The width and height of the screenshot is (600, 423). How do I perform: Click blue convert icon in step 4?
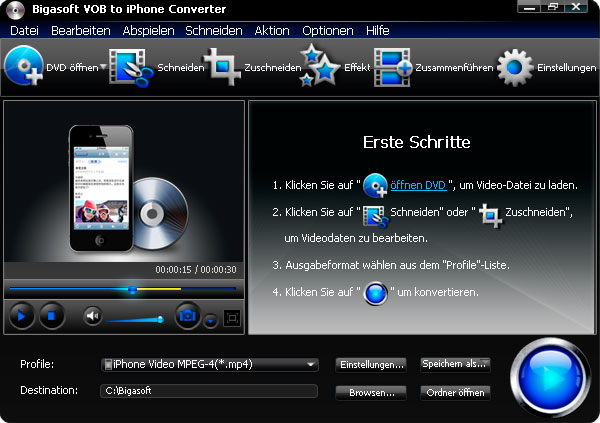pos(376,294)
